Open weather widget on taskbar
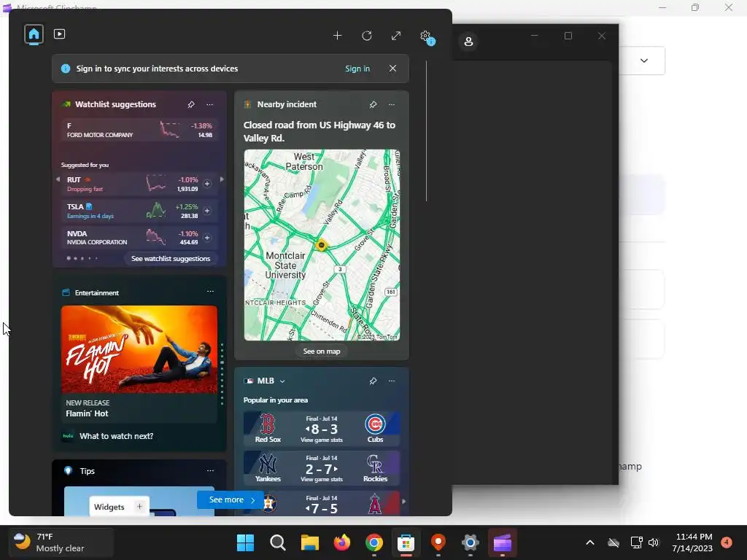 coord(62,542)
